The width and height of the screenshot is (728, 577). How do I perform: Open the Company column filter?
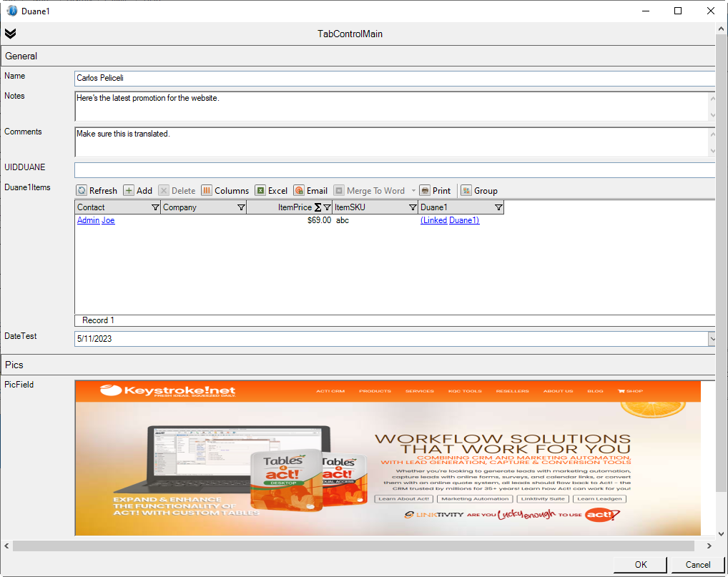(242, 207)
